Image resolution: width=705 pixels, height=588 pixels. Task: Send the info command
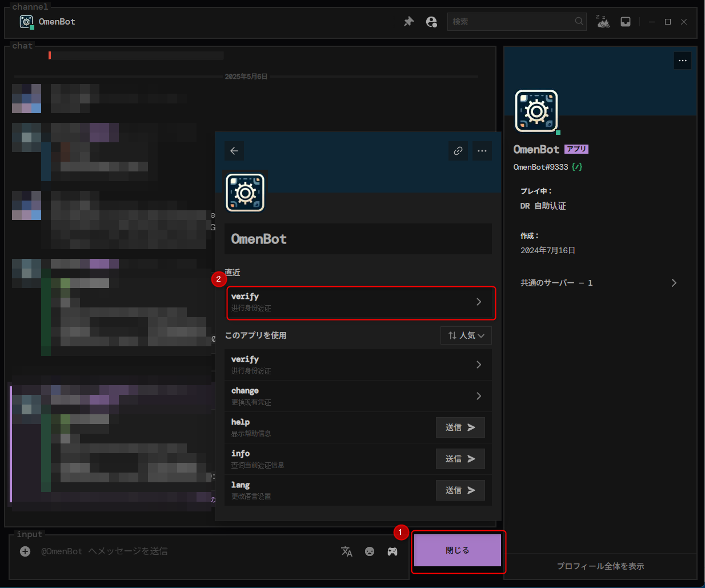coord(460,459)
